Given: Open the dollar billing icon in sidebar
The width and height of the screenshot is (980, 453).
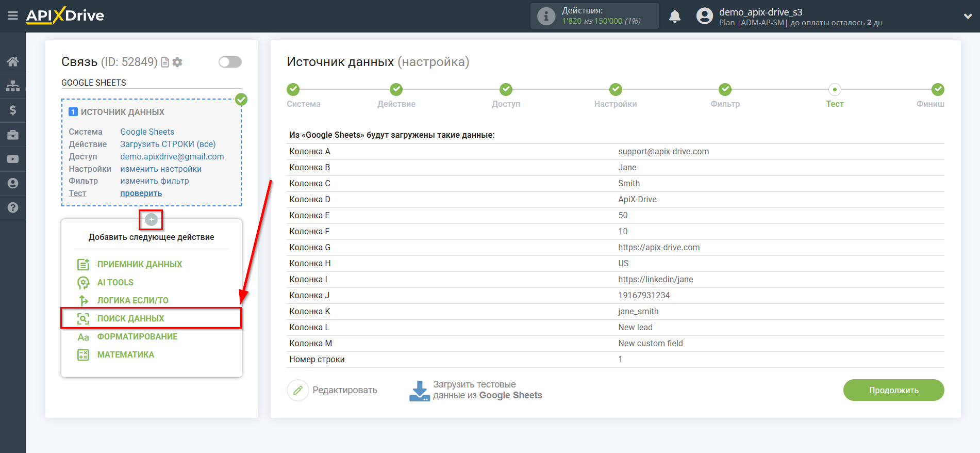Looking at the screenshot, I should pos(13,110).
